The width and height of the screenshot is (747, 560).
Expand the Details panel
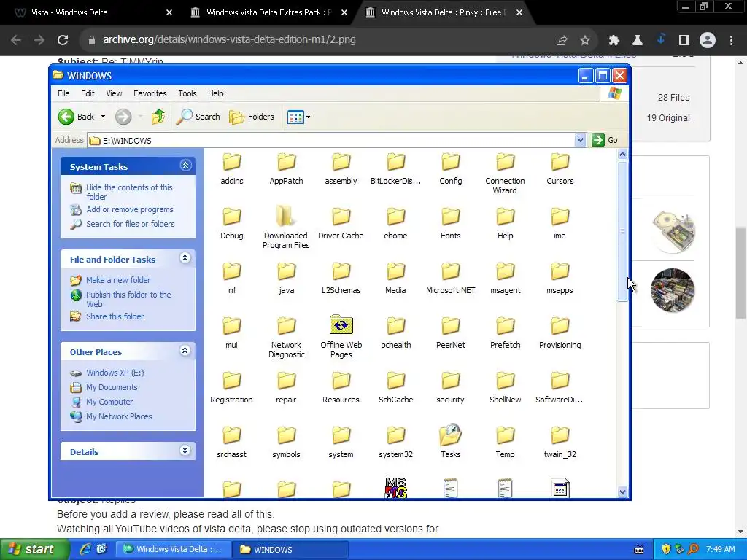point(185,451)
